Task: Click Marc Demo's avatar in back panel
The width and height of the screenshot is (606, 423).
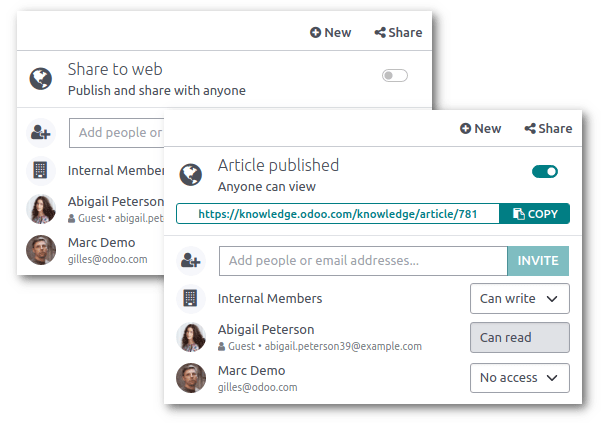Action: tap(40, 249)
